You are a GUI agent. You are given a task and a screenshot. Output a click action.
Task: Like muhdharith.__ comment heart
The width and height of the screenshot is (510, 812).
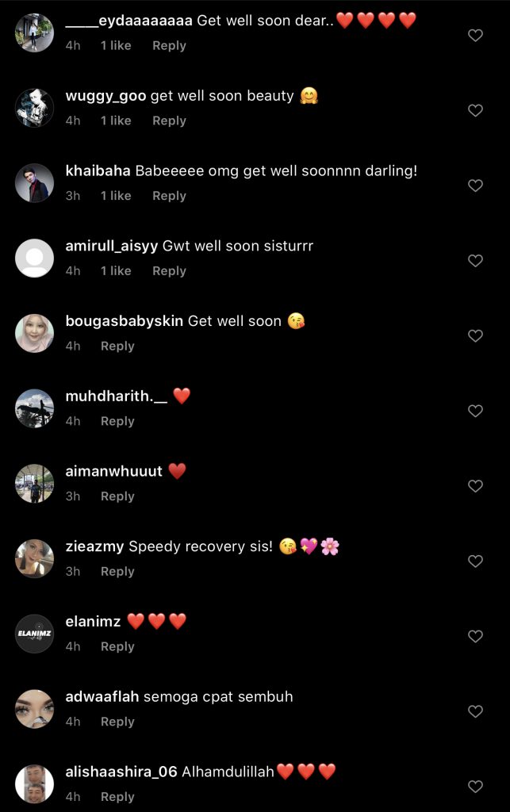475,411
